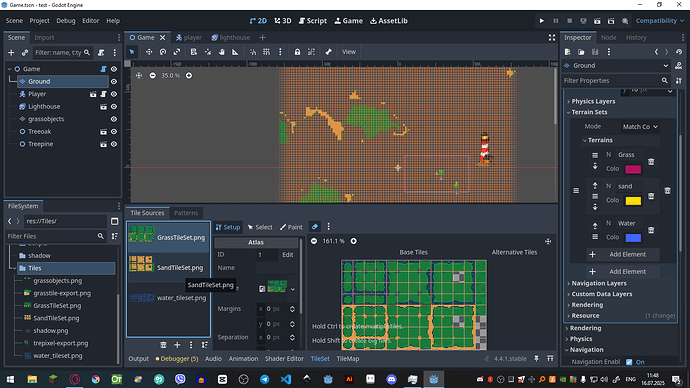The width and height of the screenshot is (690, 388).
Task: Toggle visibility of Player node
Action: (114, 94)
